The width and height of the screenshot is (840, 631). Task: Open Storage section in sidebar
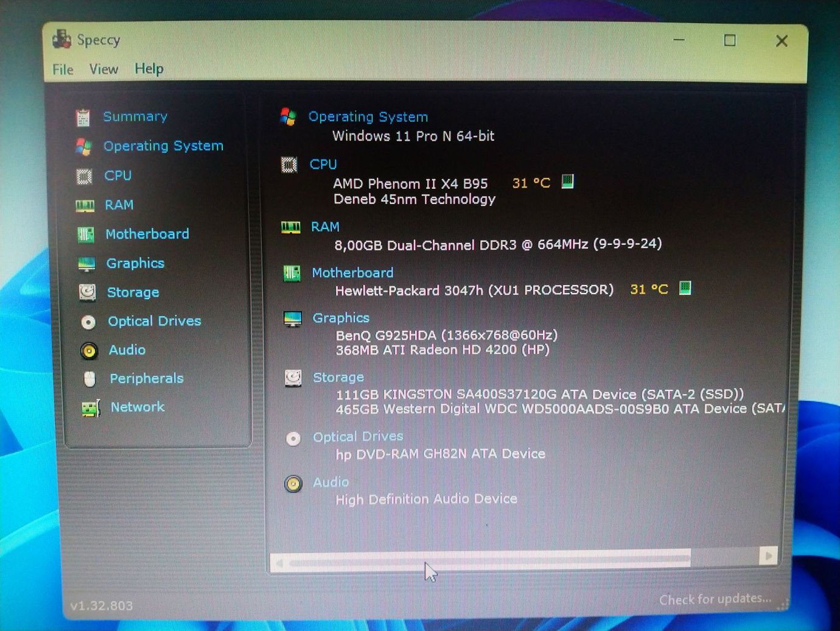[x=133, y=292]
